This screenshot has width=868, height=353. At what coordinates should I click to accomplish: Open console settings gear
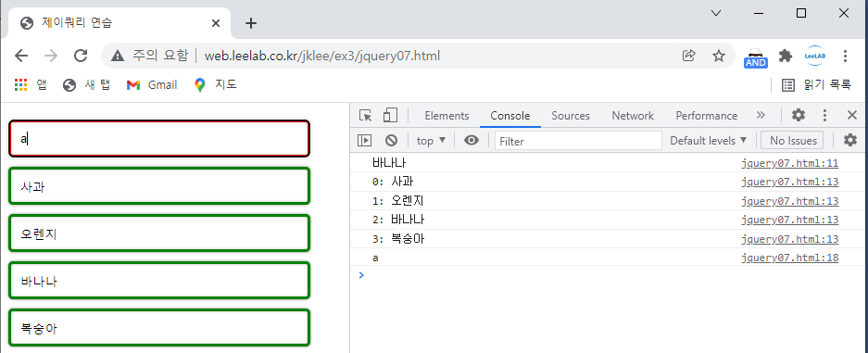point(849,140)
